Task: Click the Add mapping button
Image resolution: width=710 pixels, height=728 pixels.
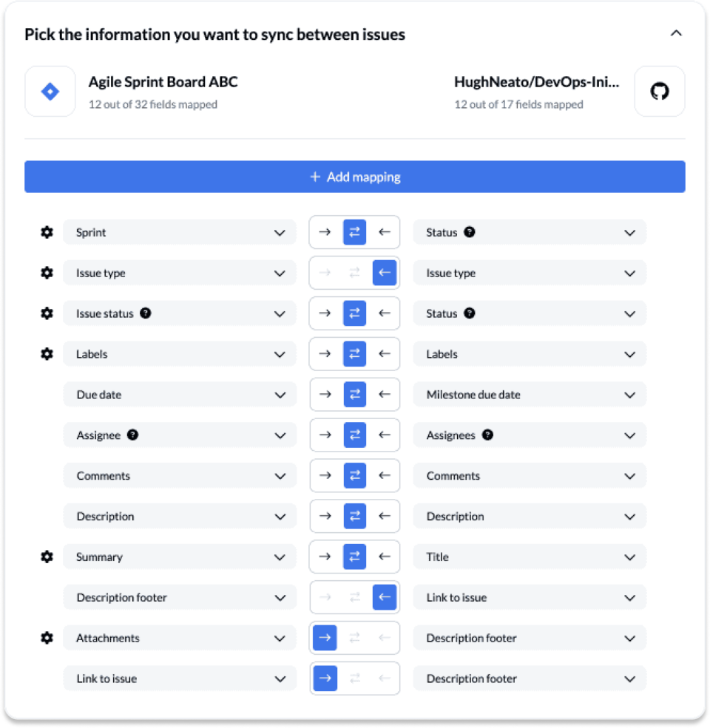Action: point(355,177)
